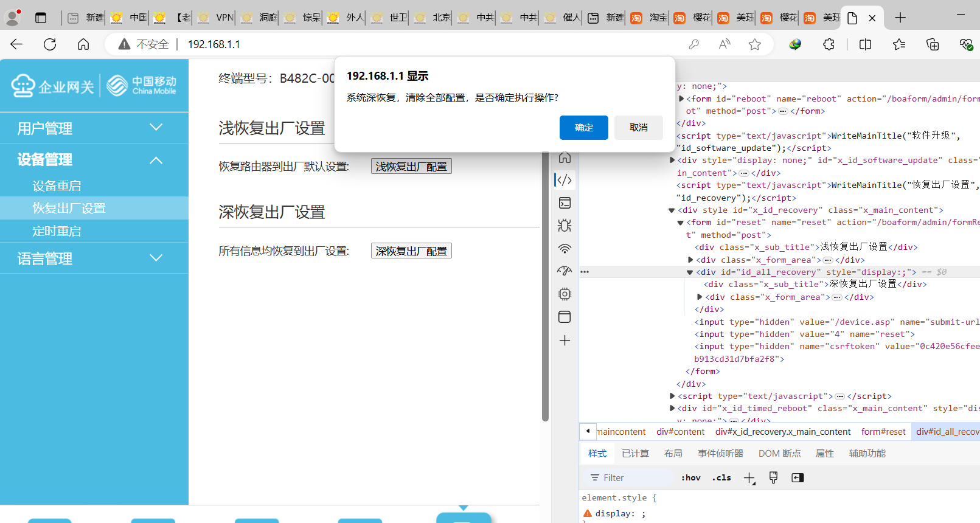Open the DevTools Performance gauge icon

click(x=565, y=271)
